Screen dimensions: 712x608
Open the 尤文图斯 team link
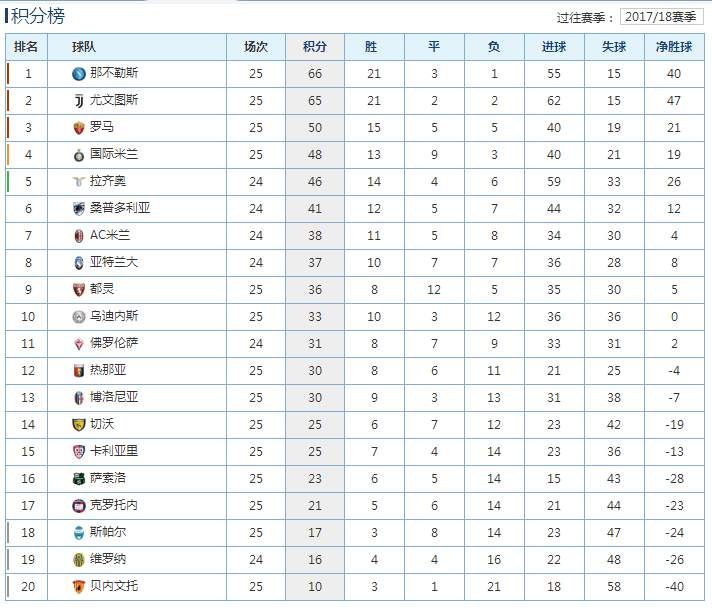tap(114, 100)
